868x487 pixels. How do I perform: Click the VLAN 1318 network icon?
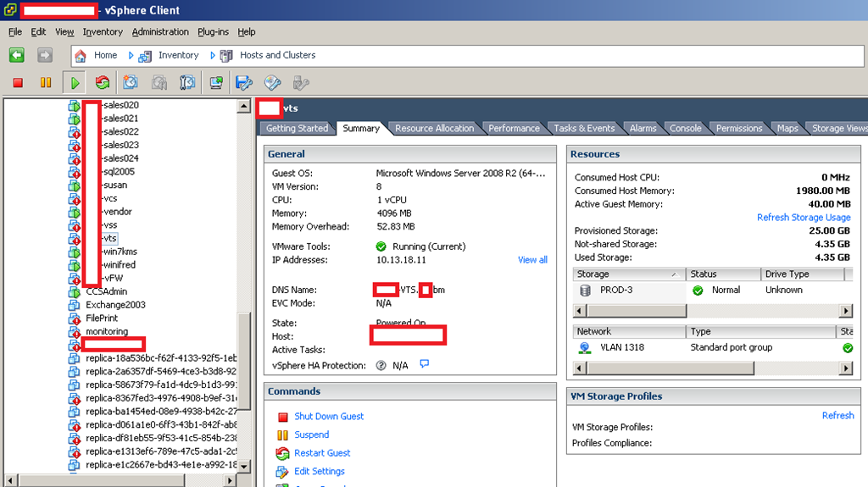click(x=585, y=347)
